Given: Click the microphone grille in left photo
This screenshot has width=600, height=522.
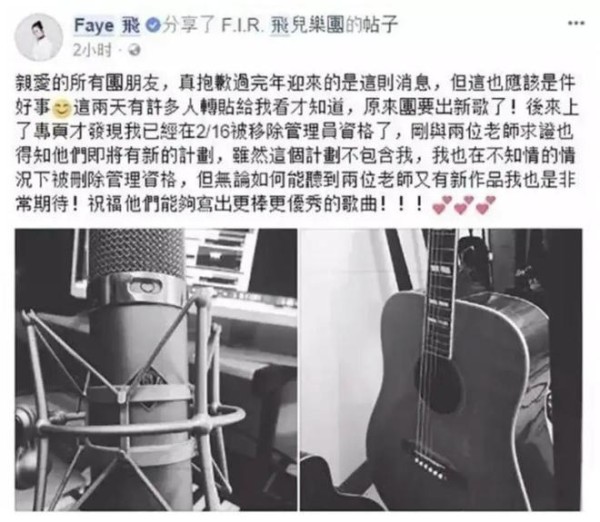Looking at the screenshot, I should point(137,252).
